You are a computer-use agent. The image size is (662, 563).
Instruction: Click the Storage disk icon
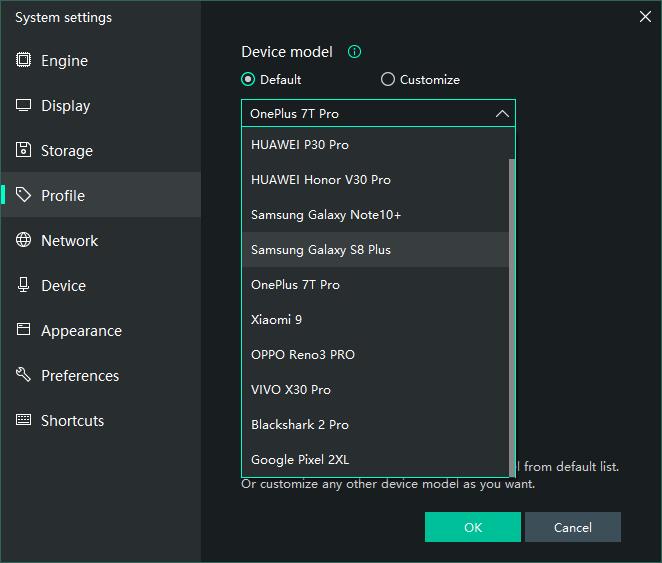[x=23, y=150]
